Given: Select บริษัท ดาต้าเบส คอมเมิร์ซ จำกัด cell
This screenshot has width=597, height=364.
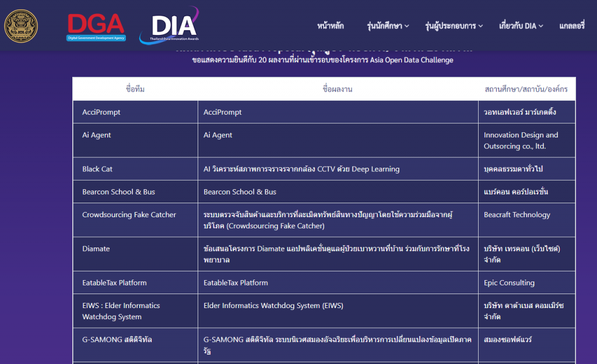Looking at the screenshot, I should [526, 311].
